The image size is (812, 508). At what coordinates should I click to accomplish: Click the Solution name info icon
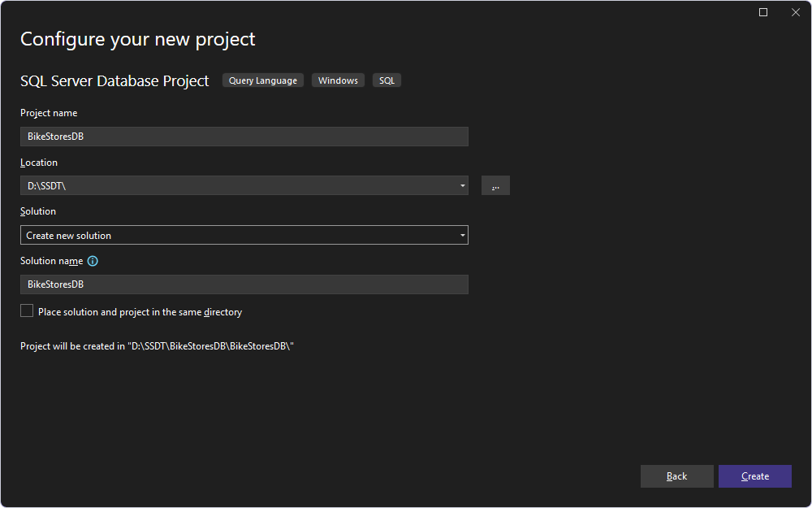(92, 261)
